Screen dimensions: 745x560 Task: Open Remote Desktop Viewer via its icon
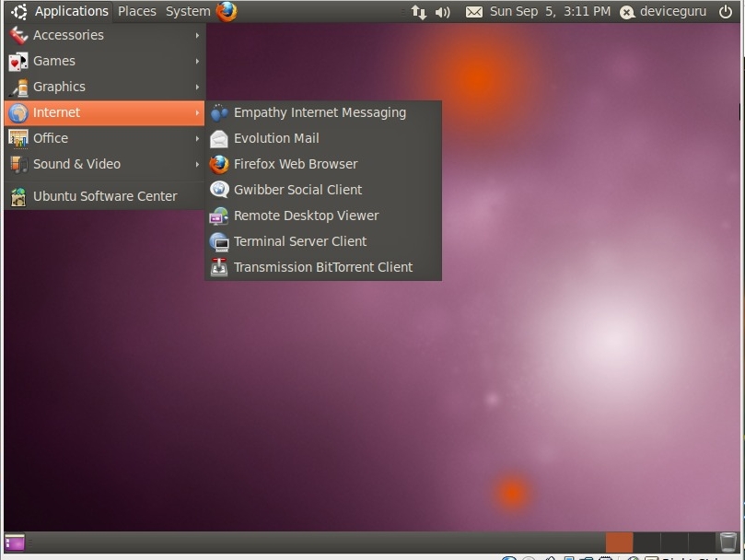tap(219, 216)
